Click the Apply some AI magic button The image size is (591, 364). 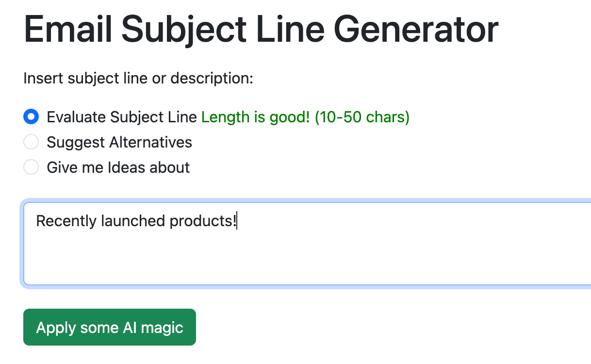point(109,327)
